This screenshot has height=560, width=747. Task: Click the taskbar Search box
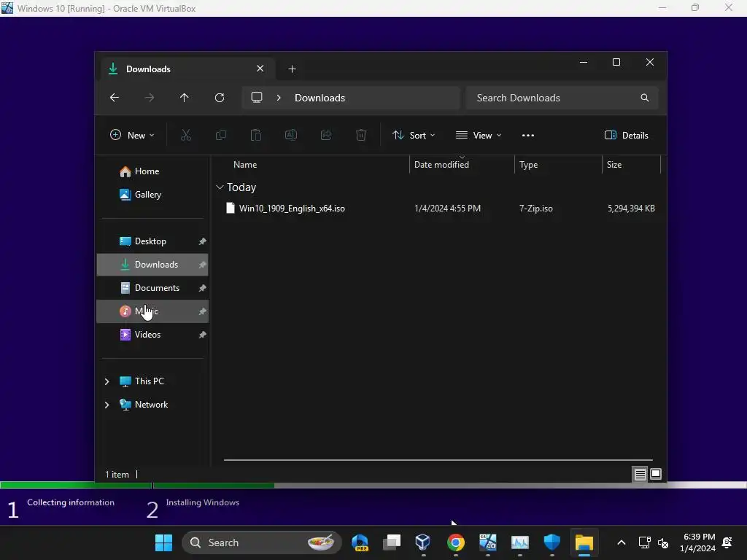click(x=262, y=542)
